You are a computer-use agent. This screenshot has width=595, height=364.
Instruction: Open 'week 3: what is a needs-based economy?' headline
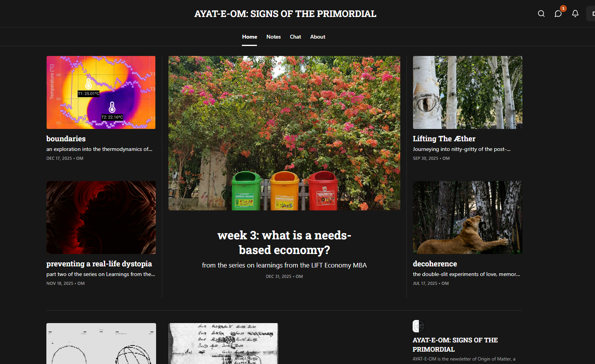click(x=284, y=242)
